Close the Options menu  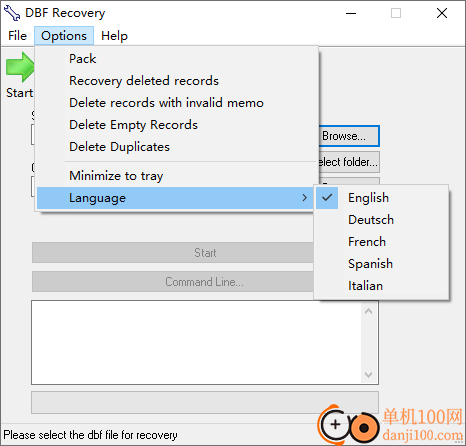(64, 36)
